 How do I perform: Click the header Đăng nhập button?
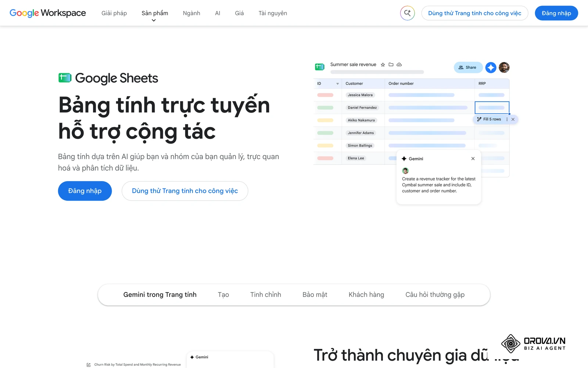click(x=556, y=13)
